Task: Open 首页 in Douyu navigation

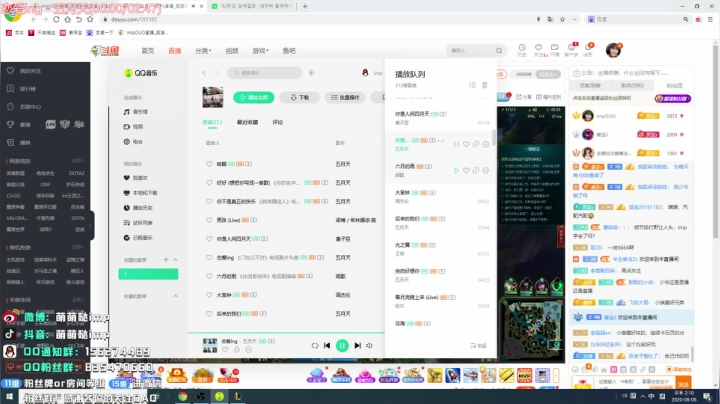Action: pyautogui.click(x=148, y=50)
